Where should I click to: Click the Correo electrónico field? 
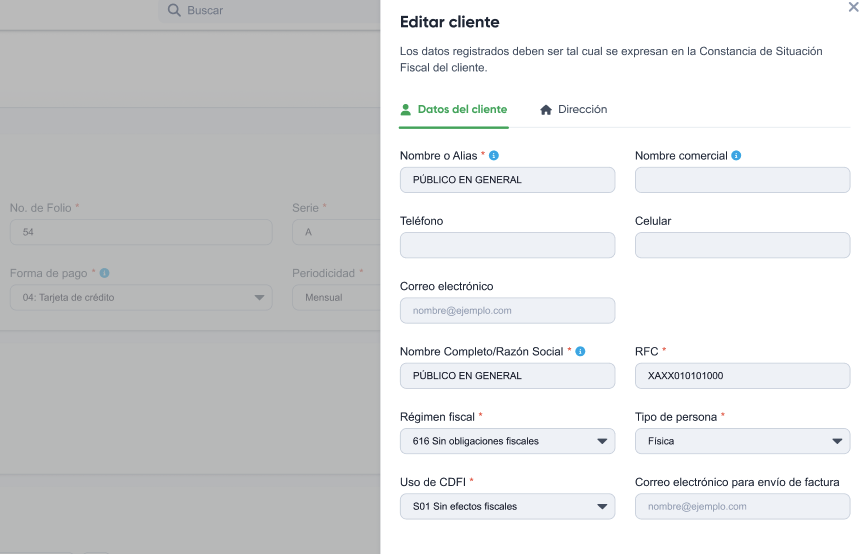tap(507, 310)
